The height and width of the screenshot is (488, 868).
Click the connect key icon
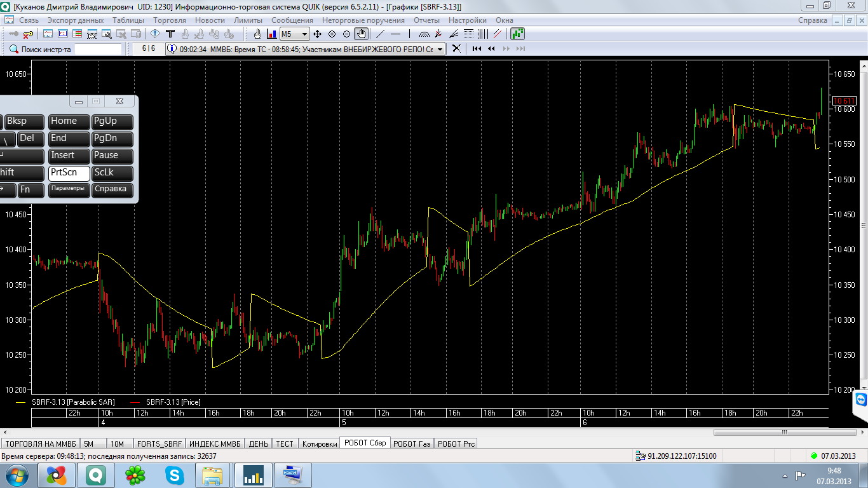pos(14,34)
